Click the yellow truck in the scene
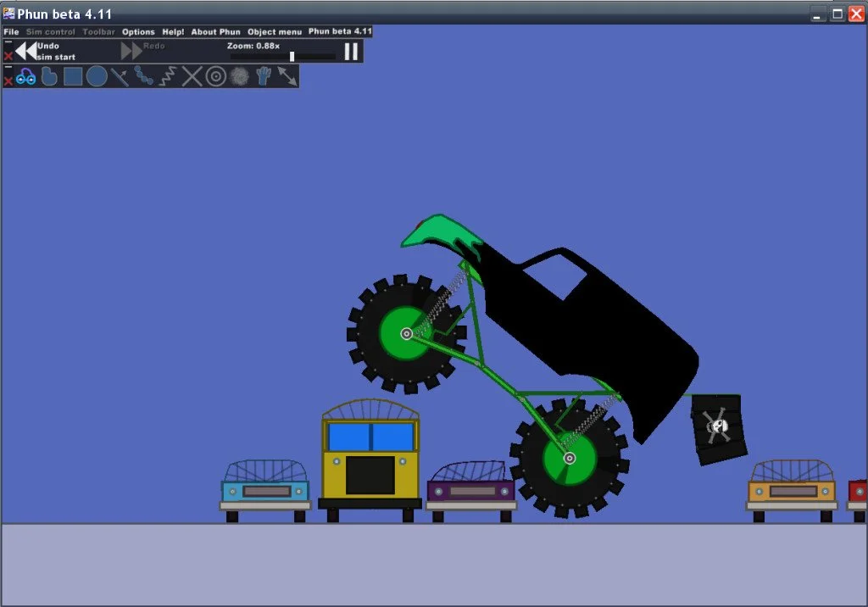 (370, 458)
